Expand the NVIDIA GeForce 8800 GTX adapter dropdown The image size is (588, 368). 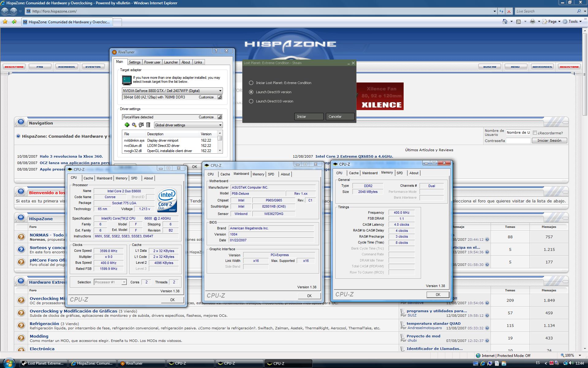coord(220,91)
